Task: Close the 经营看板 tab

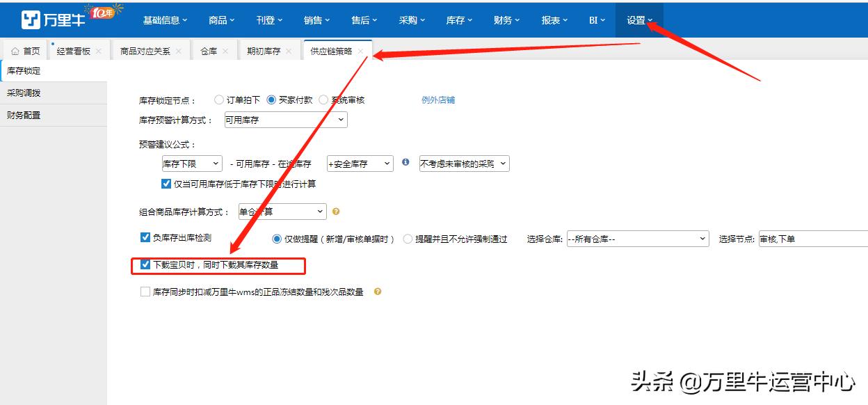Action: (x=99, y=49)
